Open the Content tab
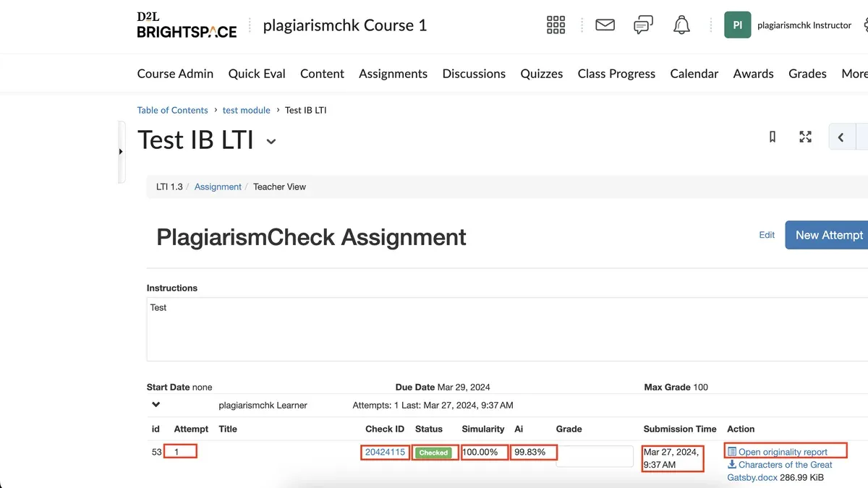Screen dimensions: 868x488 (322, 74)
